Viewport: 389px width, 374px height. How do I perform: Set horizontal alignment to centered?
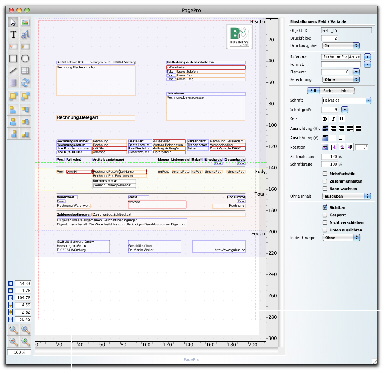point(334,128)
